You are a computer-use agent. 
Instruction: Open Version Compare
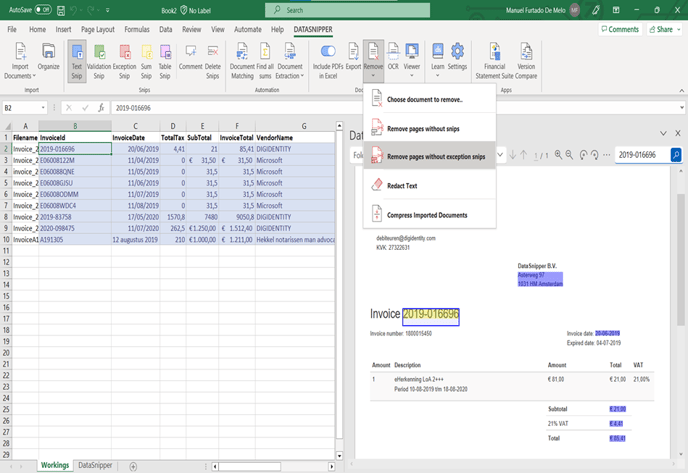(526, 61)
